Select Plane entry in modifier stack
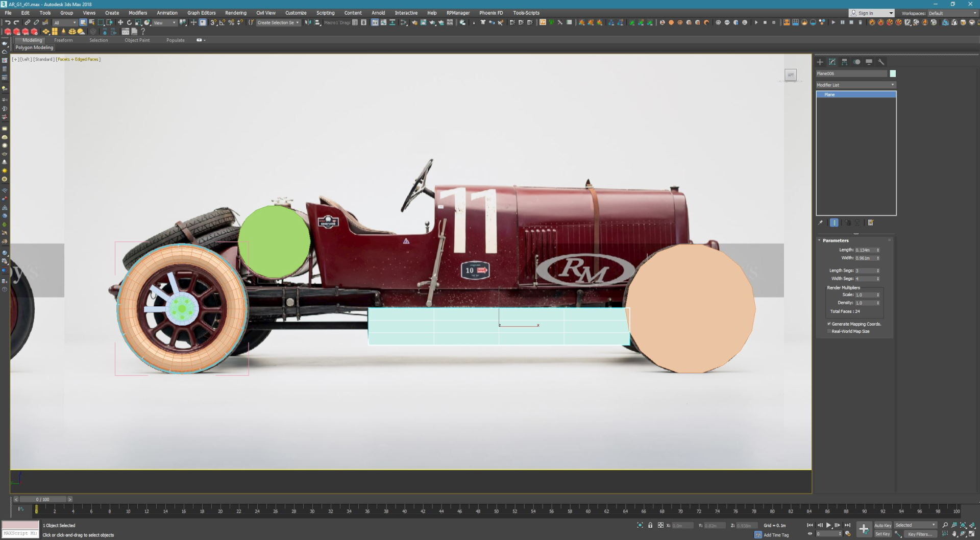980x540 pixels. coord(856,94)
